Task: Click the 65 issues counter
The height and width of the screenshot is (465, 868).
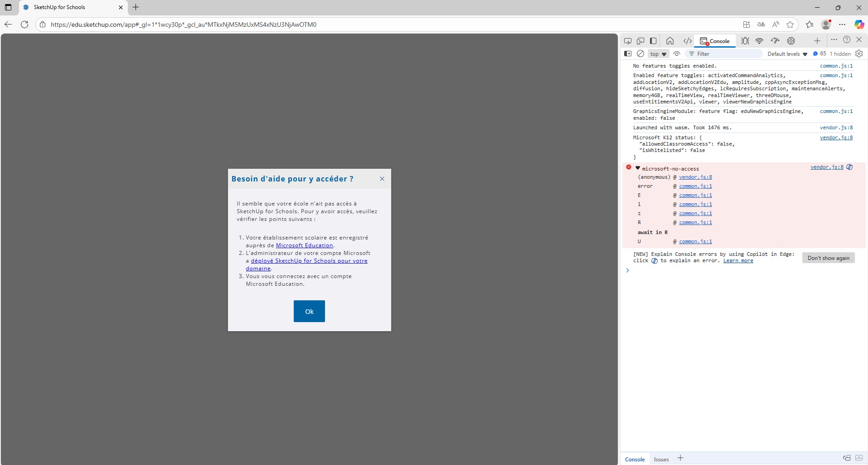Action: point(820,54)
